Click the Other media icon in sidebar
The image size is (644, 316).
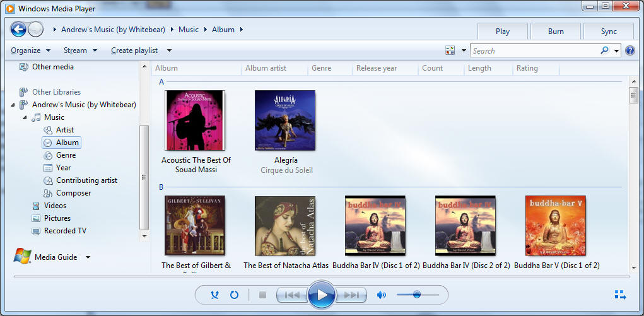pos(24,67)
